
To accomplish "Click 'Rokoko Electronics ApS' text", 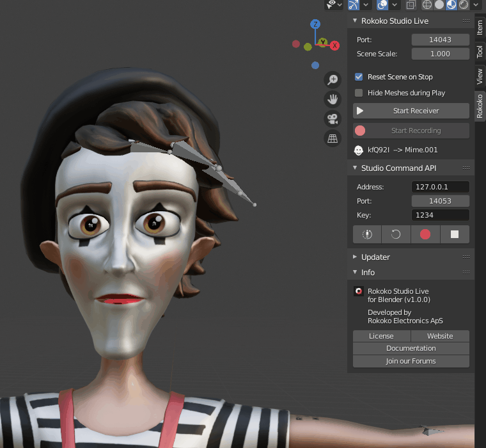I will coord(405,321).
